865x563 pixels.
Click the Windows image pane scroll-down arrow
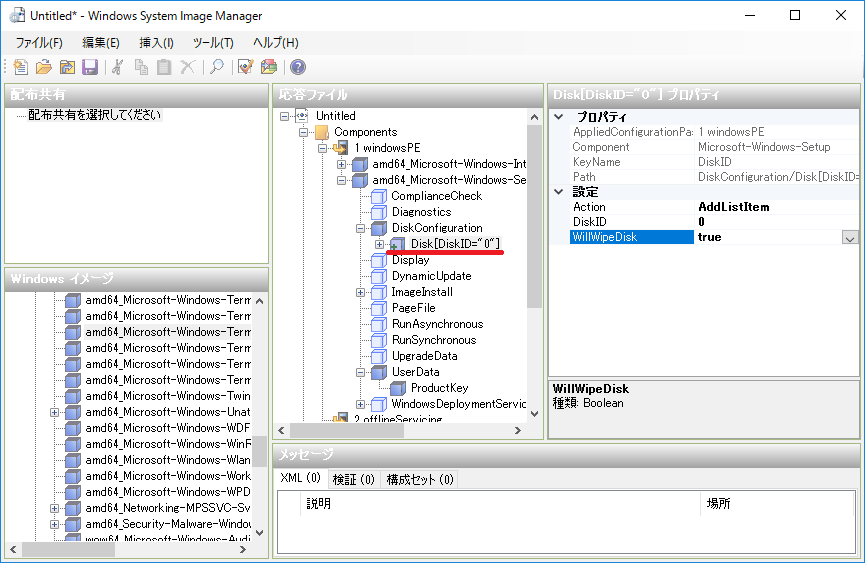pos(260,533)
